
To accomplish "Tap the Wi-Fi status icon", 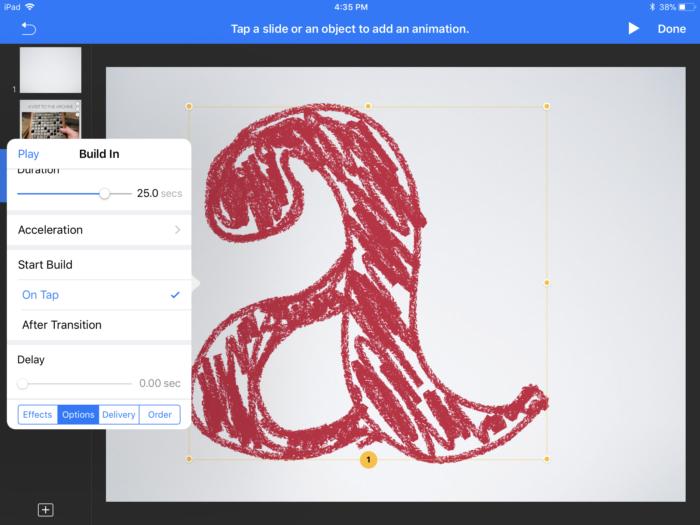I will [29, 7].
